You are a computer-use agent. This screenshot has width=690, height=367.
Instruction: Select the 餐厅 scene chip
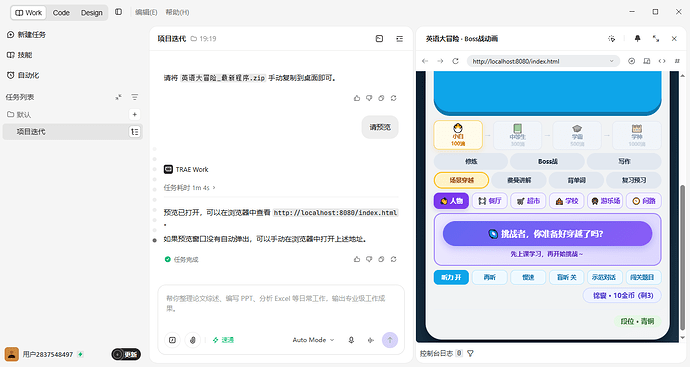(x=490, y=201)
